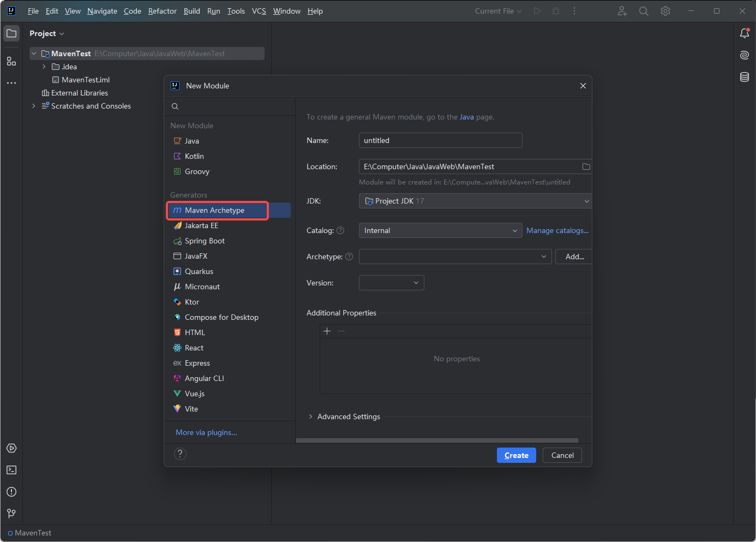Screen dimensions: 756x542
Task: Close the New Module dialog
Action: click(x=583, y=86)
